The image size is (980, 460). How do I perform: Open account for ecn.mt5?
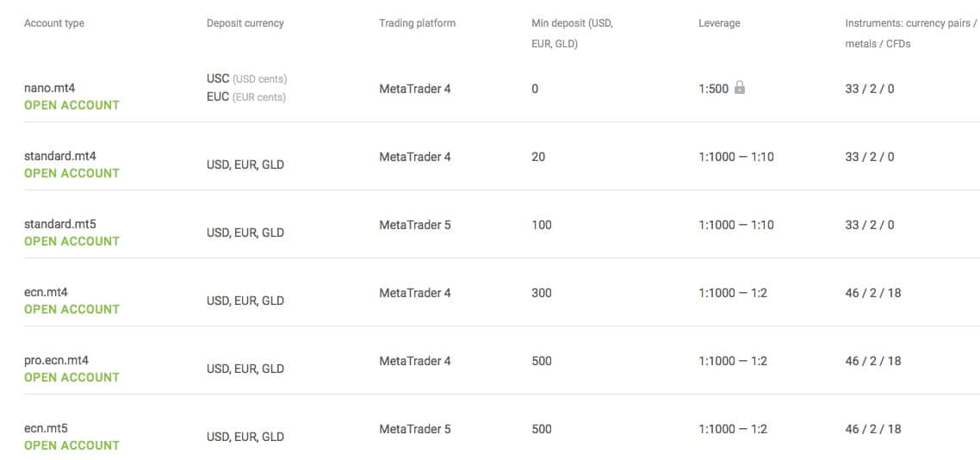tap(71, 445)
